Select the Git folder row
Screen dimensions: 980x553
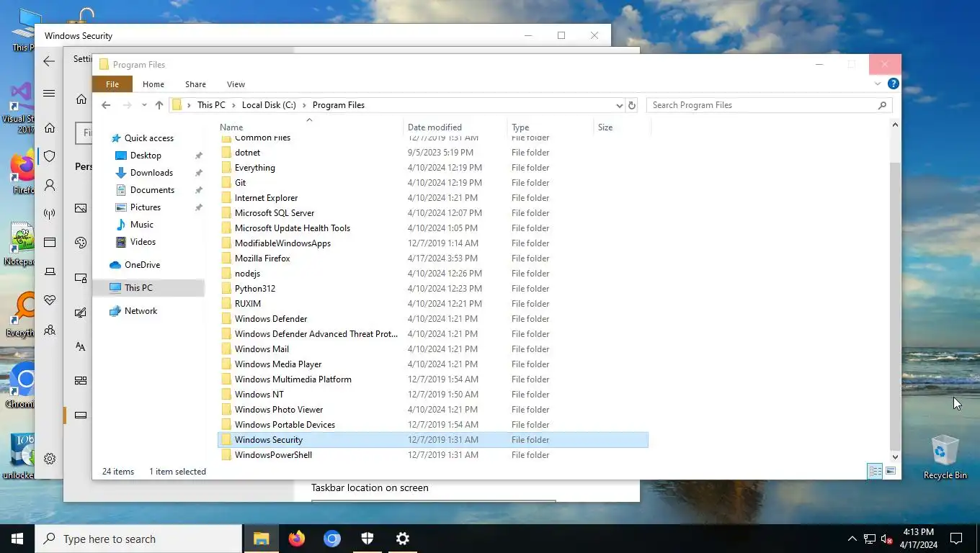click(x=433, y=183)
